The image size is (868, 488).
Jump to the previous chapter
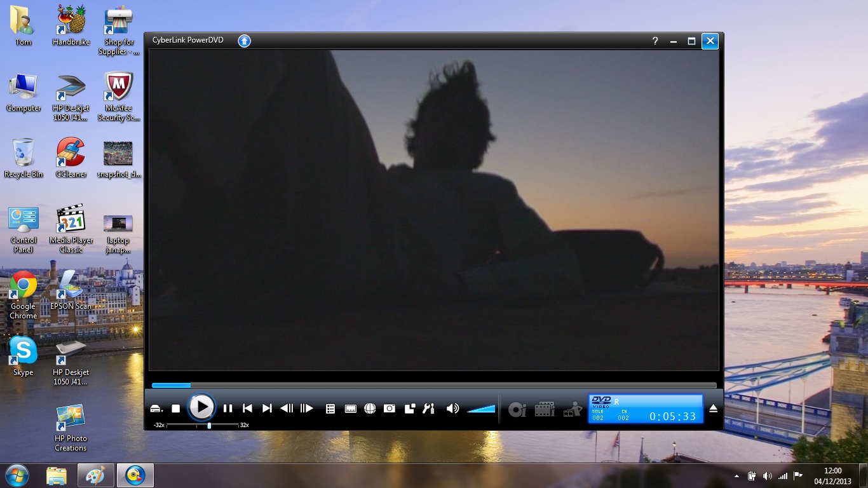point(247,409)
